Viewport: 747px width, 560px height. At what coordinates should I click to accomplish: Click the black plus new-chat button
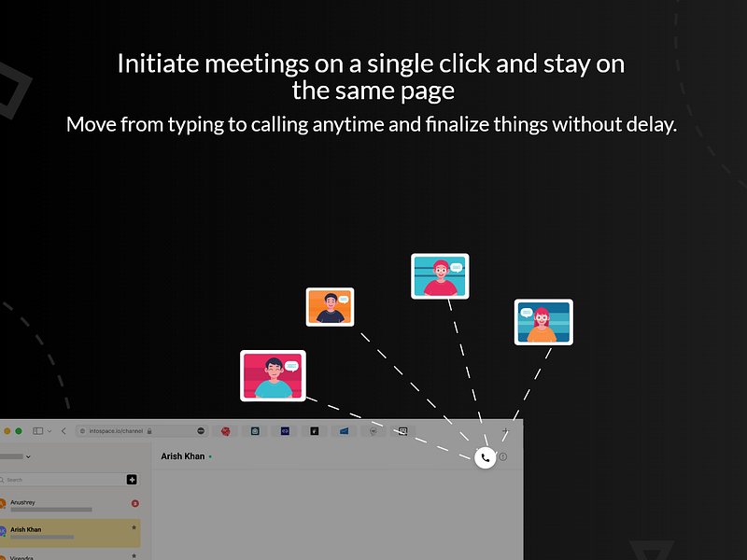[132, 480]
